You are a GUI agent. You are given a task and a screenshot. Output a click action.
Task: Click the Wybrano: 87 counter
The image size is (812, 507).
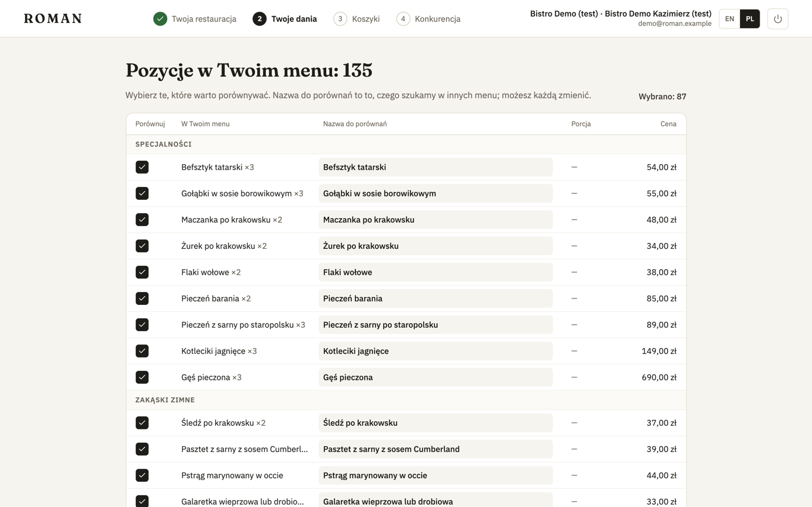[662, 97]
